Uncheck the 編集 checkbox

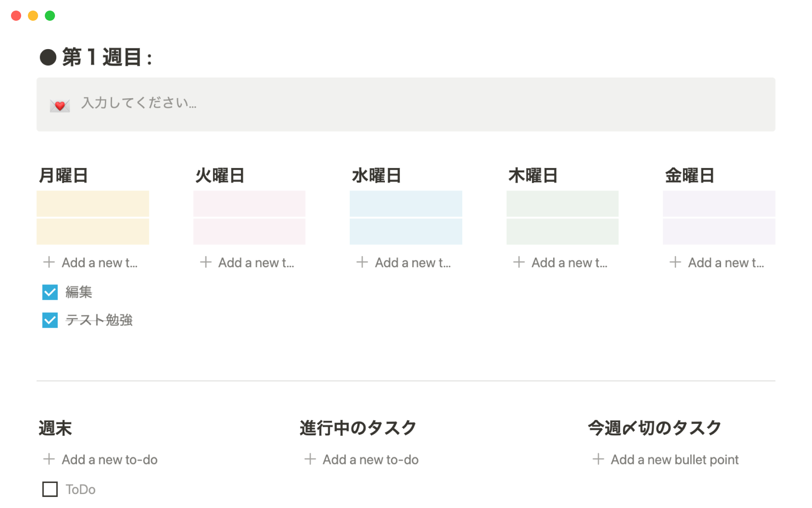(x=50, y=292)
